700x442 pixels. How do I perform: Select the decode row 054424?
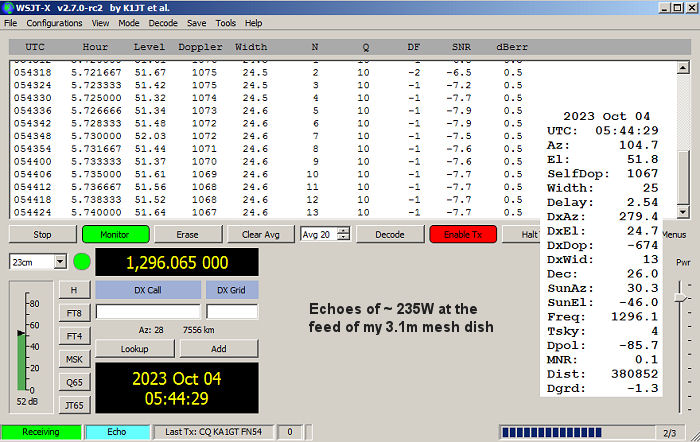(268, 212)
